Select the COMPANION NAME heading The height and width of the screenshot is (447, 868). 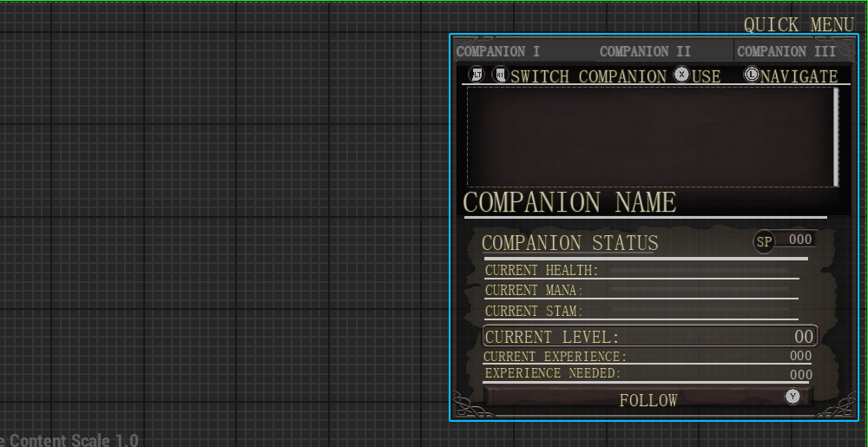click(569, 202)
